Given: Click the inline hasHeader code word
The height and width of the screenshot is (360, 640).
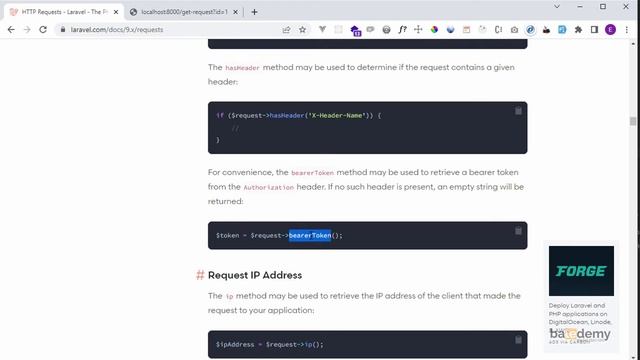Looking at the screenshot, I should [242, 68].
